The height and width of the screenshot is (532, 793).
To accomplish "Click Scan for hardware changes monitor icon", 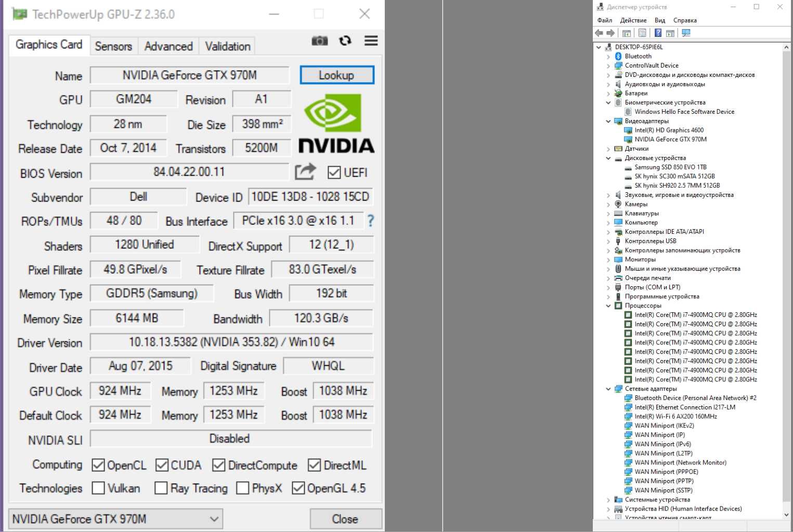I will point(686,33).
